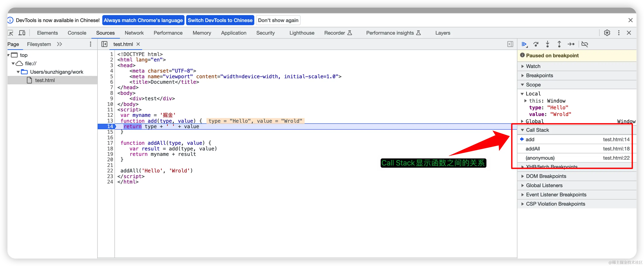This screenshot has height=266, width=644.
Task: Select test.html in the file tree
Action: [x=52, y=80]
